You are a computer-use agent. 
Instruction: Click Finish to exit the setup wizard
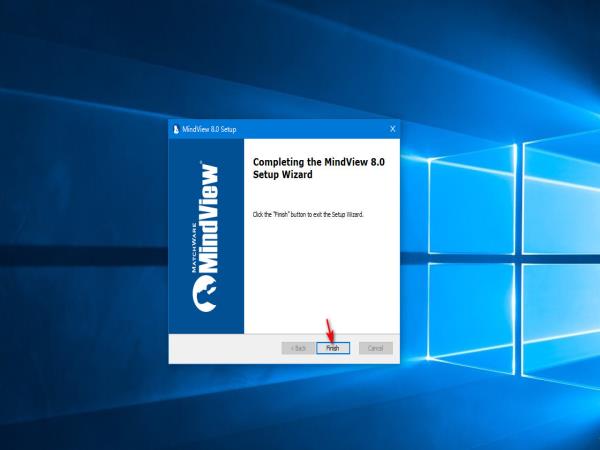tap(333, 348)
